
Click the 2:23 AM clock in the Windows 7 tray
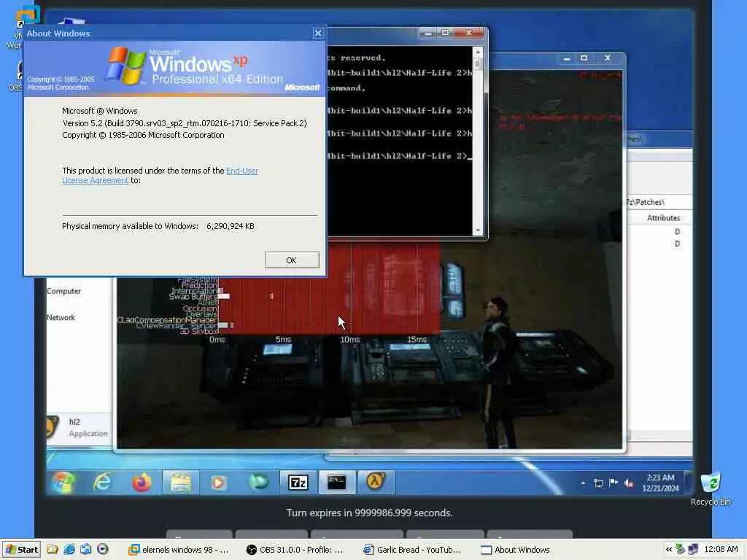click(660, 483)
